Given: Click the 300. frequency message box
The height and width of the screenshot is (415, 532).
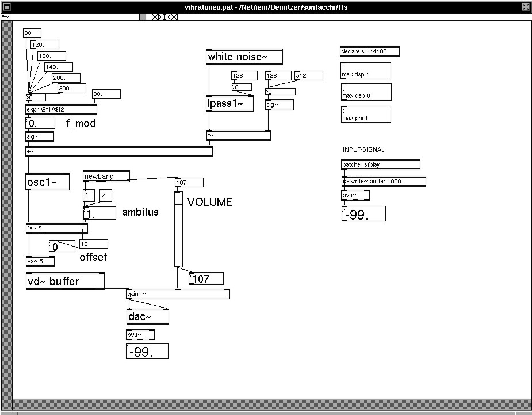Looking at the screenshot, I should pyautogui.click(x=71, y=88).
